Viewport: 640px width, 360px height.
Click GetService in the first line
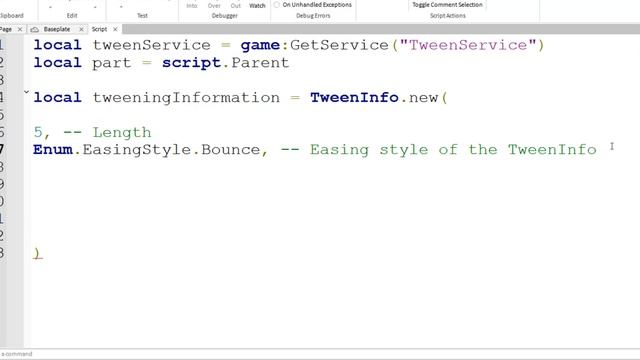pyautogui.click(x=339, y=45)
